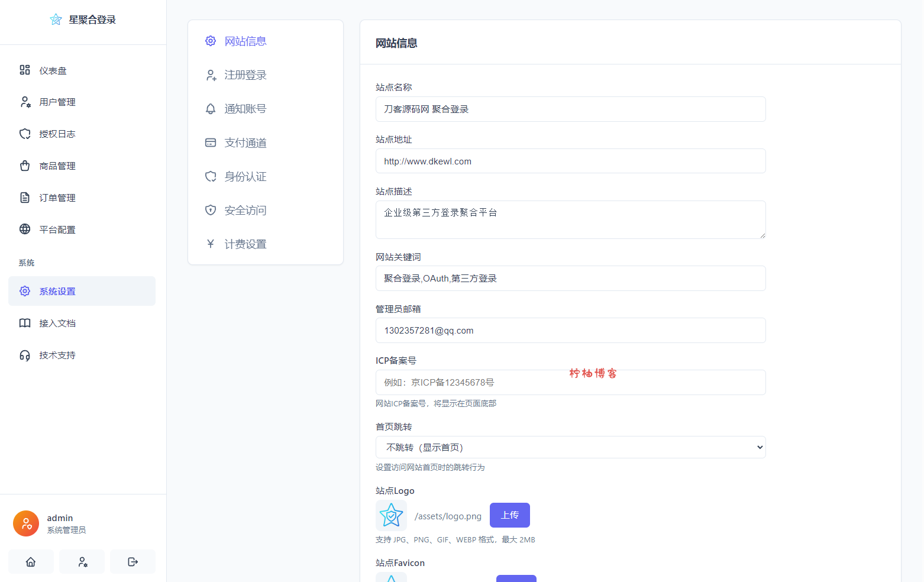Focus the ICP备案号 input field
Image resolution: width=924 pixels, height=582 pixels.
[570, 383]
